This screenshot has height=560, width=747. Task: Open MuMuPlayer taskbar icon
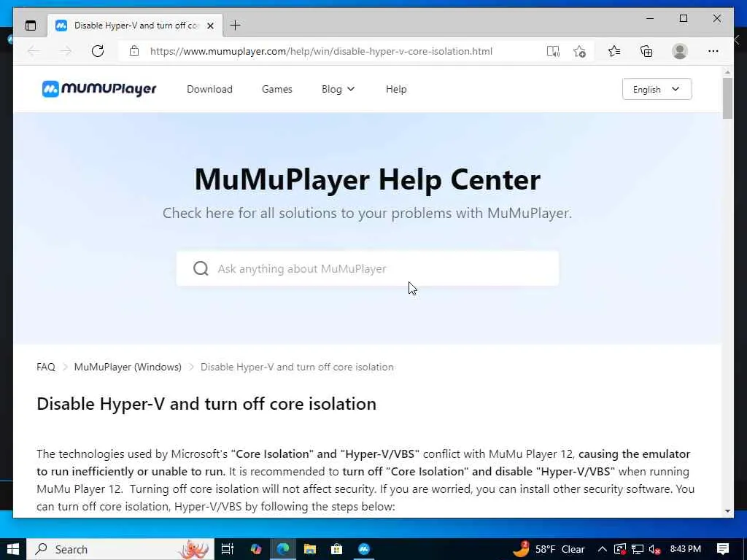point(364,549)
